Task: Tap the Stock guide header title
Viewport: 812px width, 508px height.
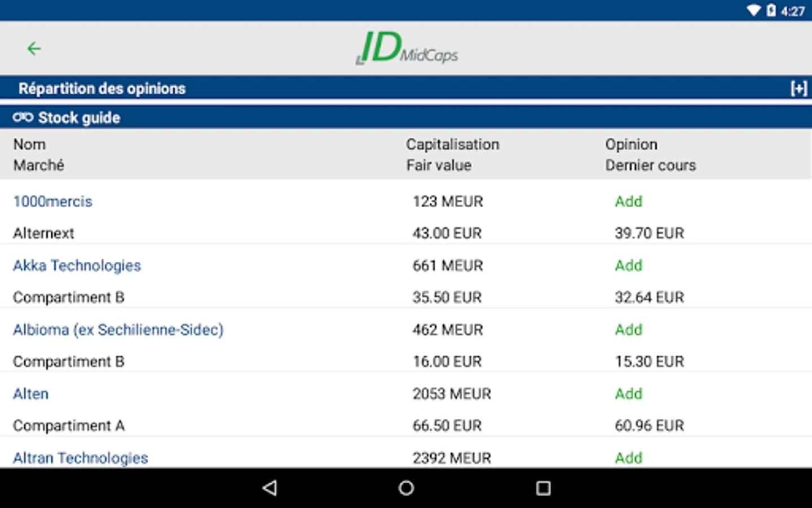Action: coord(79,118)
